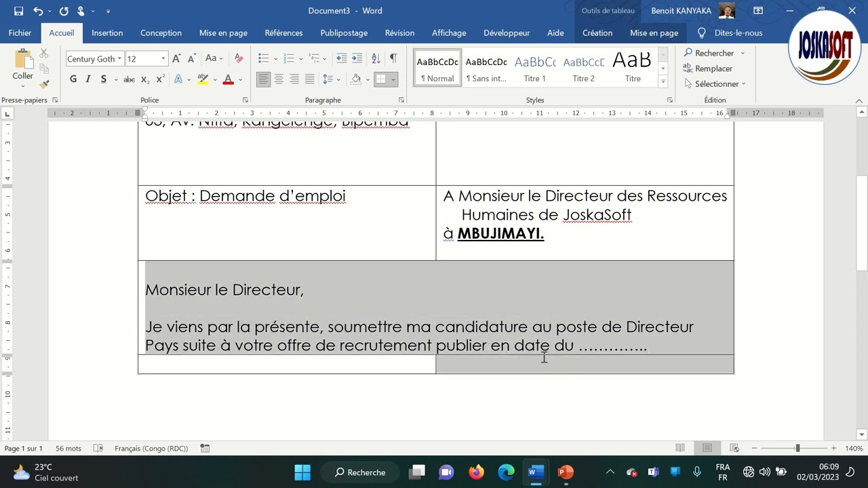Open the Paragraphe dialog launcher
This screenshot has height=488, width=868.
pos(401,100)
